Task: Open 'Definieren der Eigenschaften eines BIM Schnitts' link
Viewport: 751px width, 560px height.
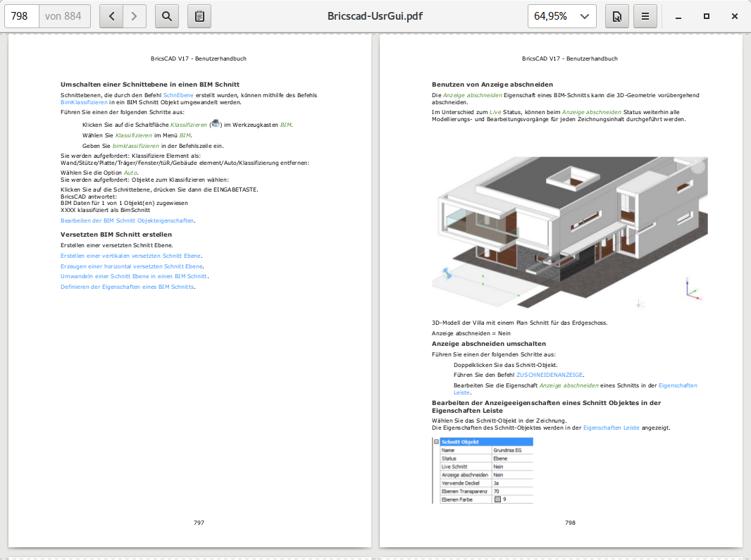Action: (x=127, y=287)
